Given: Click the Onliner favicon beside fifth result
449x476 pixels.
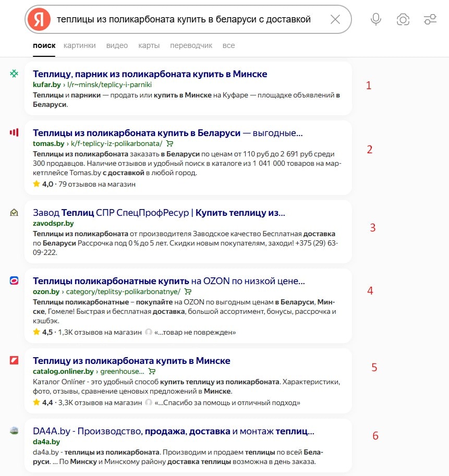Looking at the screenshot, I should point(14,361).
